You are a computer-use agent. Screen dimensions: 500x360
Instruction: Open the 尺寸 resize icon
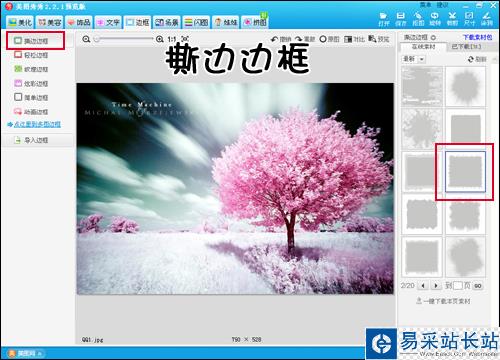[x=469, y=19]
